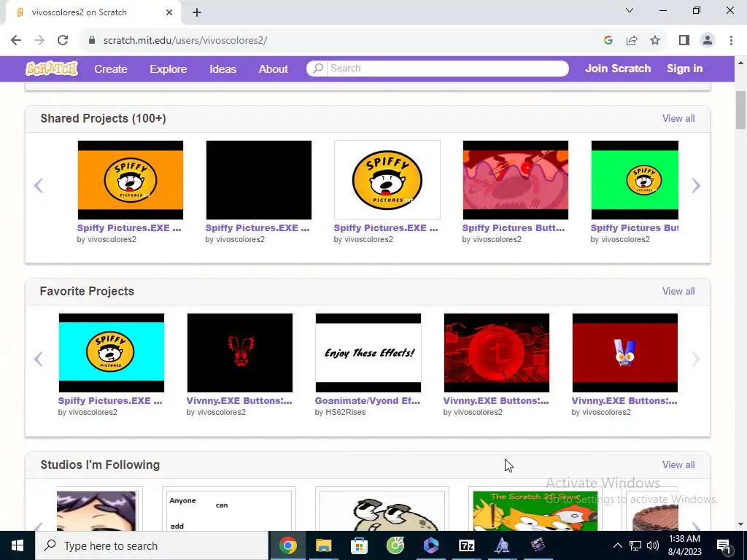The height and width of the screenshot is (560, 747).
Task: Open the dark red Vivnny.EXE V character thumbnail
Action: click(x=625, y=353)
